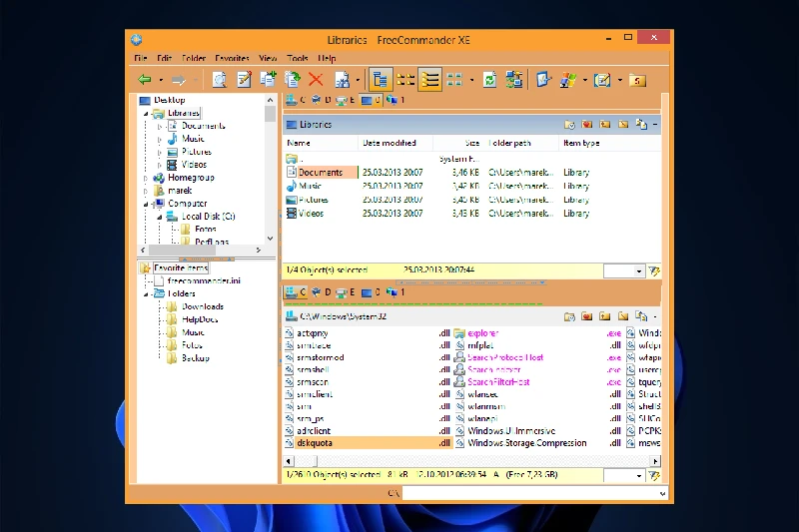Viewport: 799px width, 532px height.
Task: Click the file properties chart icon
Action: 342,80
